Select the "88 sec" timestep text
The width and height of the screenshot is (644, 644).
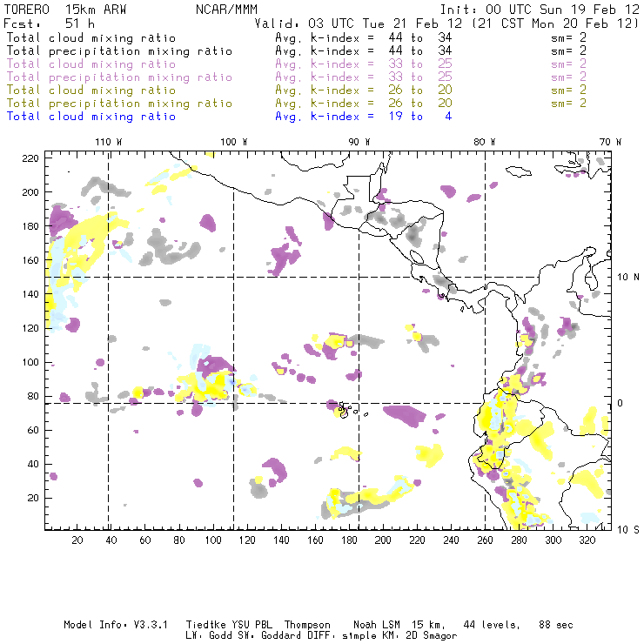[556, 625]
